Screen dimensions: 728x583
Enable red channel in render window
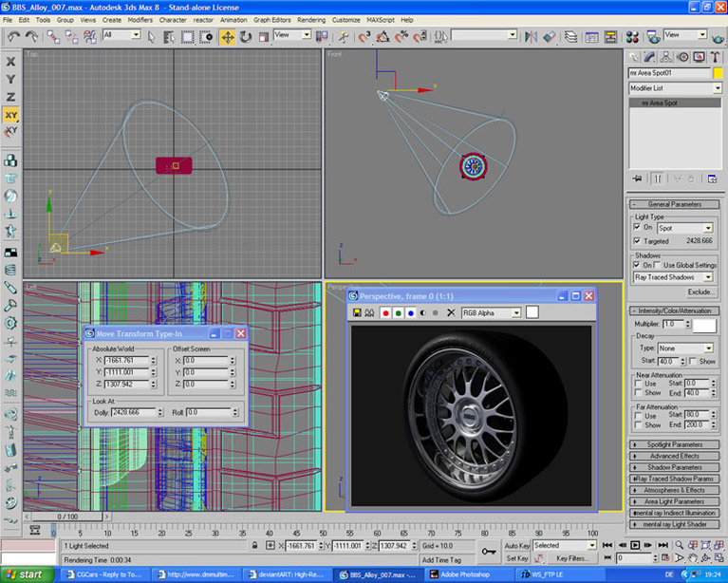(x=386, y=312)
